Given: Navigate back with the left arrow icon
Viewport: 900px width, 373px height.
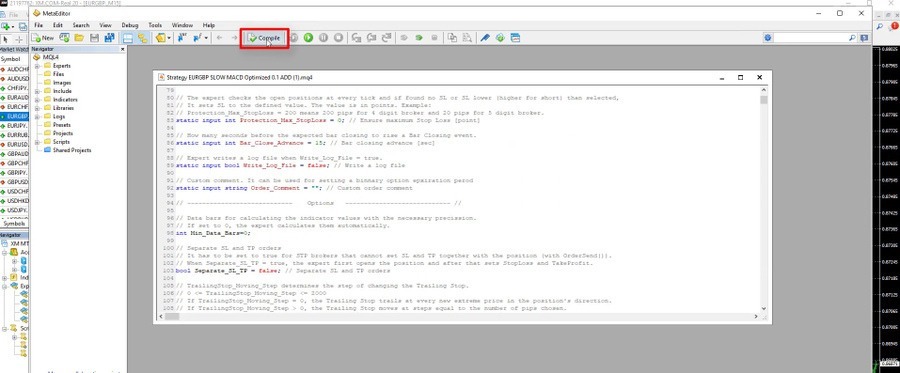Looking at the screenshot, I should pos(219,38).
